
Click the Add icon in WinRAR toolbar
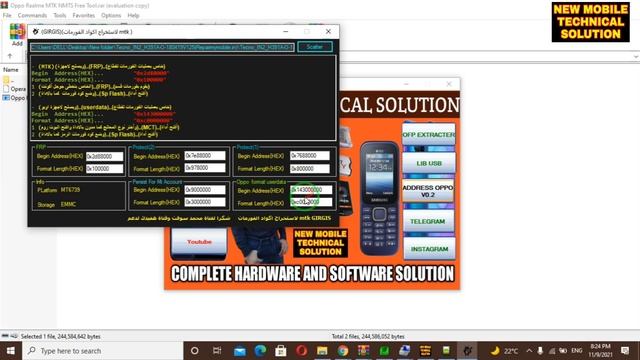pyautogui.click(x=17, y=35)
